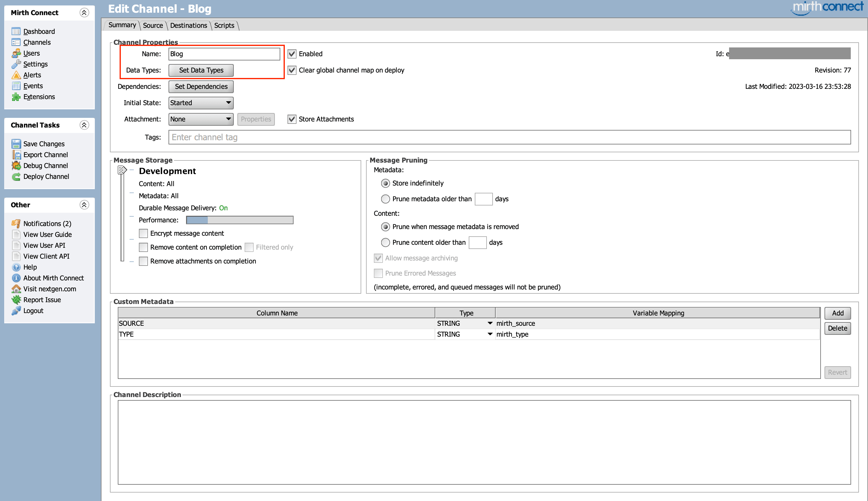Screen dimensions: 868x501
Task: Check Remove content on completion
Action: [x=143, y=247]
